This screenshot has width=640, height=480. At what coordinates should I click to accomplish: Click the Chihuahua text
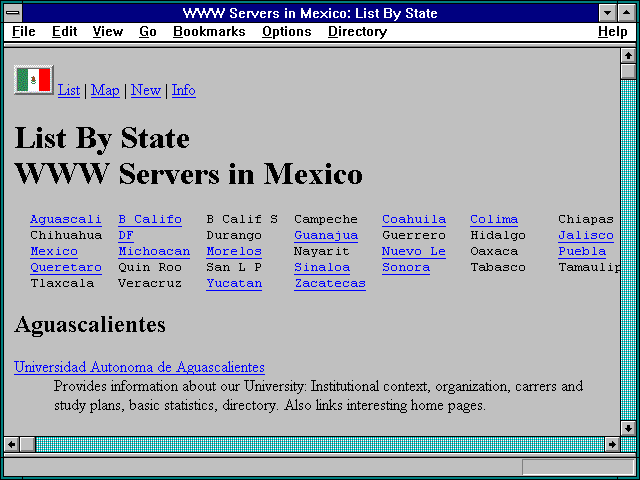point(66,236)
